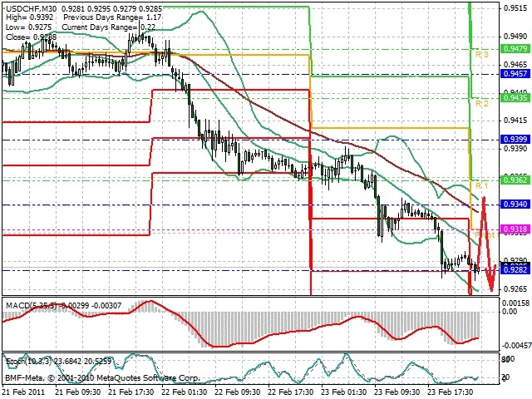Click the 0.9340 blue level label
The width and height of the screenshot is (532, 399).
point(515,204)
